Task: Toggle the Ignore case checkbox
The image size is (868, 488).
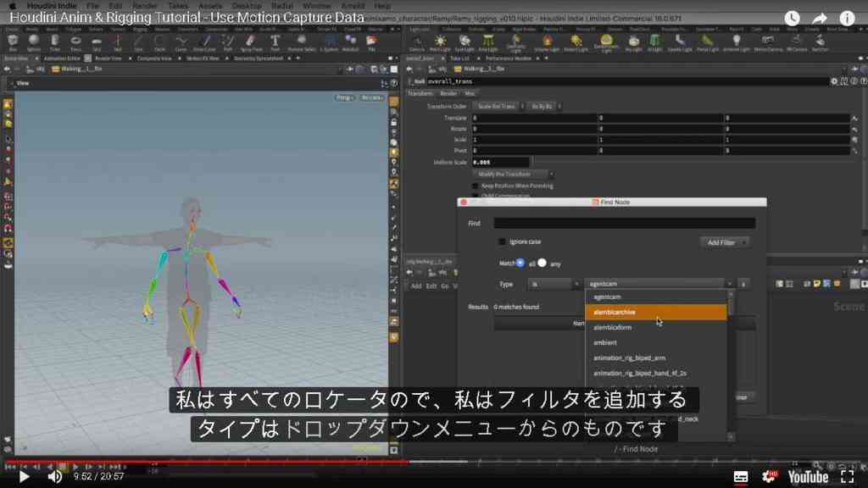Action: 502,241
